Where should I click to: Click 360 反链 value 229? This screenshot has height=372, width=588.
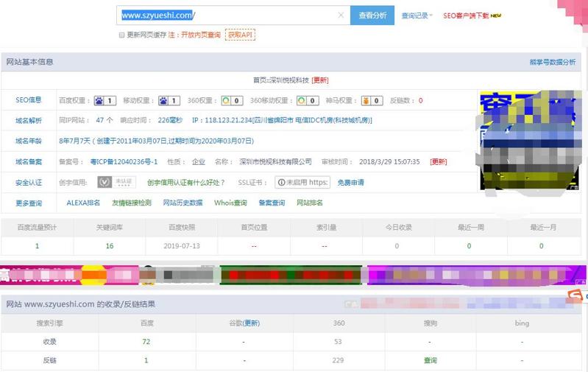338,360
